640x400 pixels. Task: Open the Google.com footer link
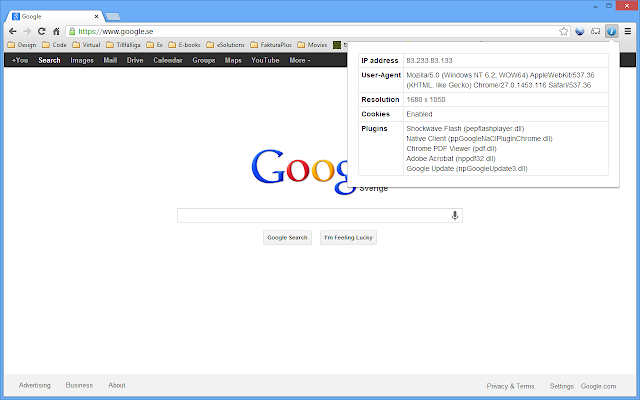click(598, 386)
